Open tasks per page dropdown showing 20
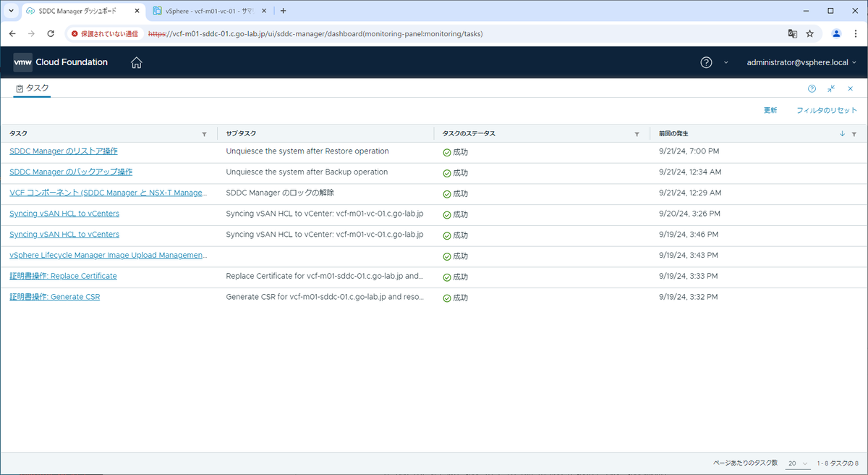This screenshot has width=868, height=475. [x=798, y=463]
